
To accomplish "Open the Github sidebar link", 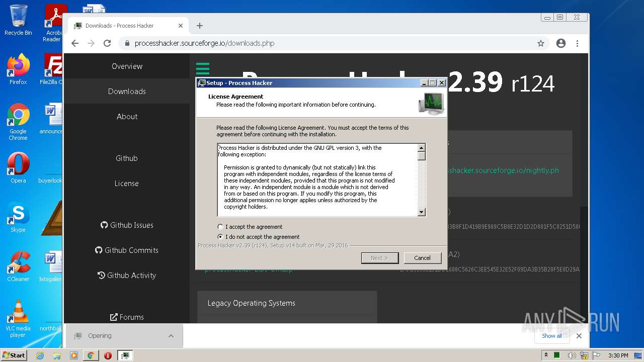I will click(127, 158).
